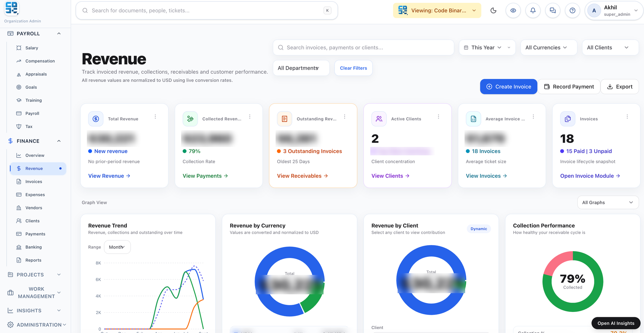Click the Export button
The height and width of the screenshot is (333, 644).
coord(620,87)
